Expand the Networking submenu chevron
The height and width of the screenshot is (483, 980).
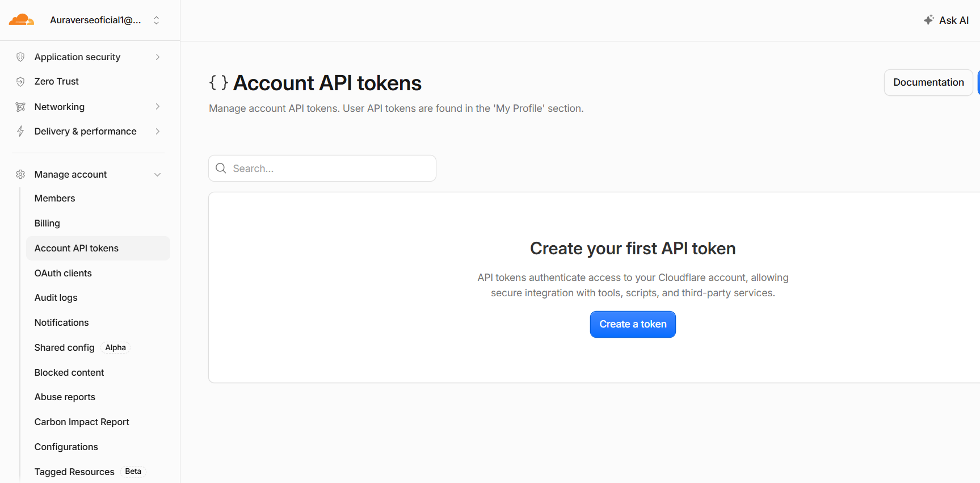click(158, 107)
